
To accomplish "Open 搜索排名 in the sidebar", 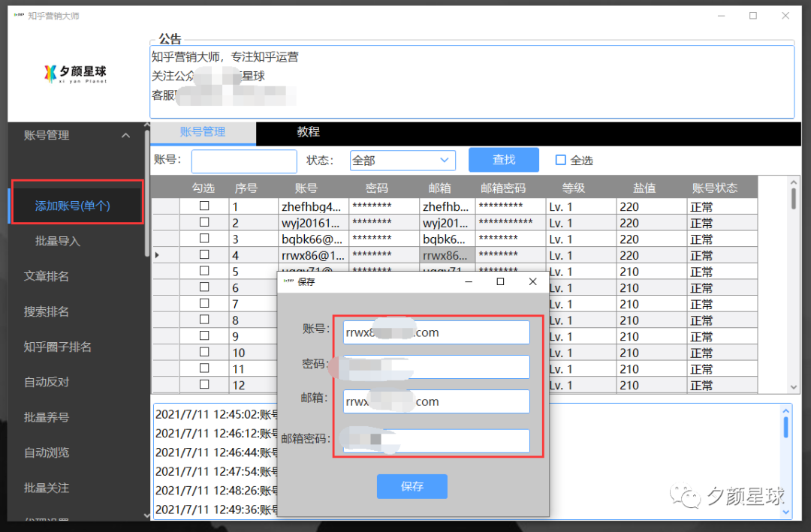I will (x=46, y=311).
